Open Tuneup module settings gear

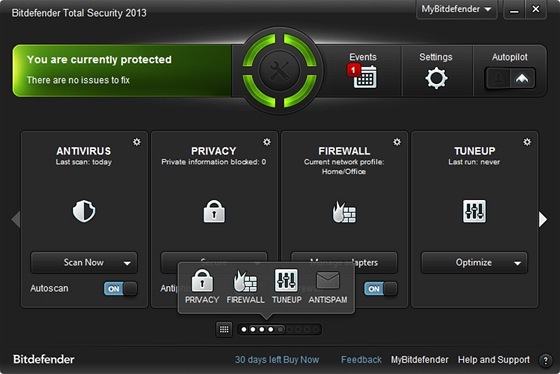click(527, 142)
